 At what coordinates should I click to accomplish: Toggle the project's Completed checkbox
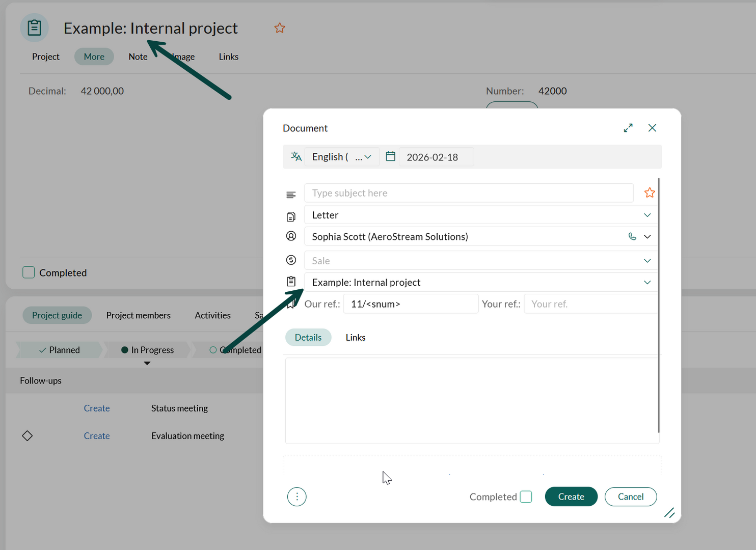coord(29,272)
